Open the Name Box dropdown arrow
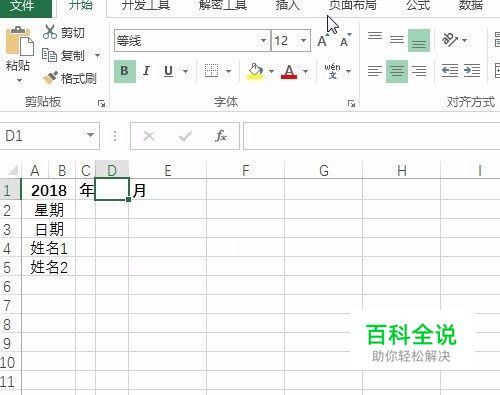 pos(90,135)
